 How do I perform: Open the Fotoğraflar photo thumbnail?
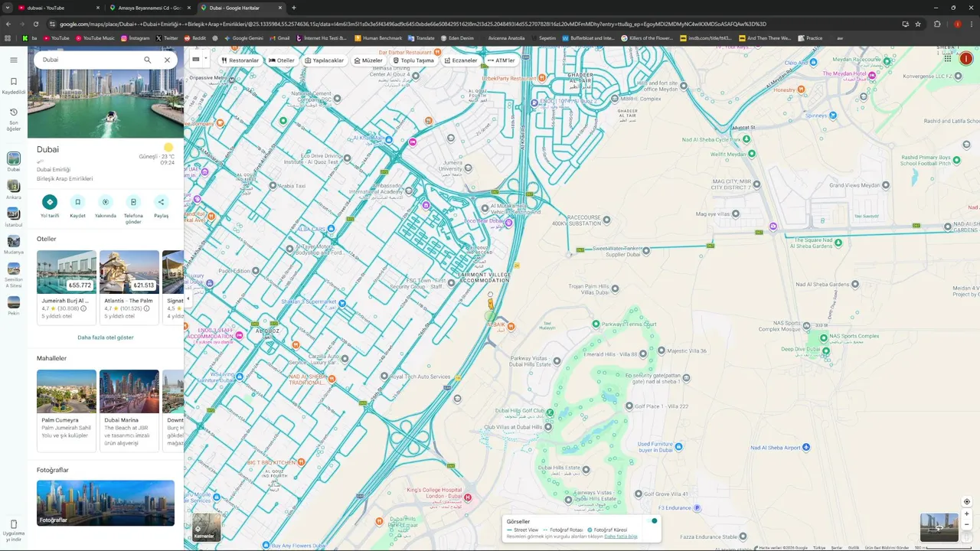[x=106, y=503]
